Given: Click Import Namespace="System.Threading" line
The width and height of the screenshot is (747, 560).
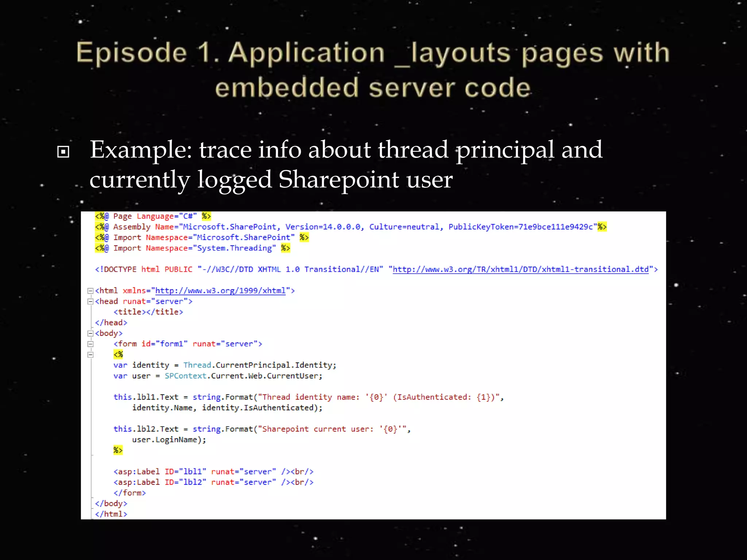Looking at the screenshot, I should click(192, 248).
